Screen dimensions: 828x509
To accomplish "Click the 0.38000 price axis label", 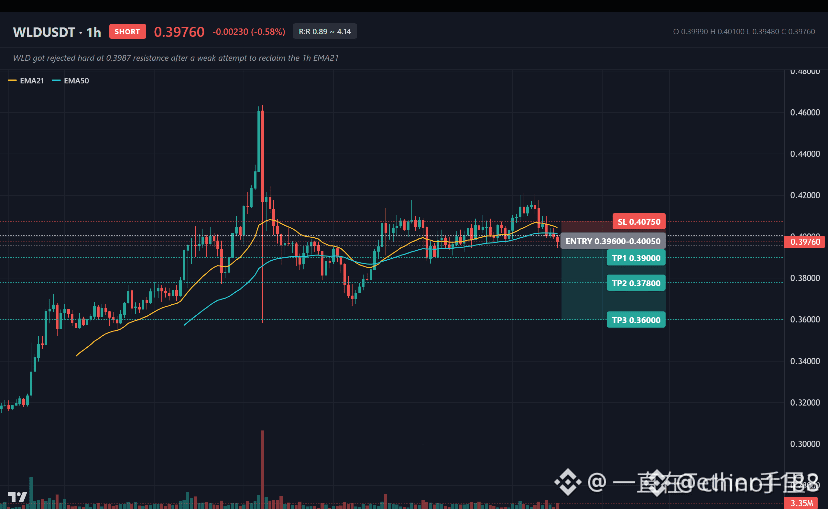I will point(805,278).
